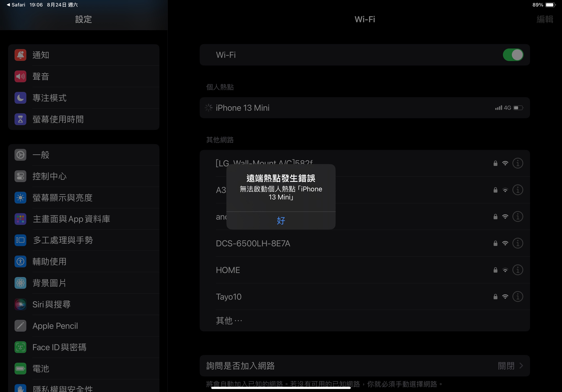Return to Safari via back indicator

pyautogui.click(x=16, y=5)
